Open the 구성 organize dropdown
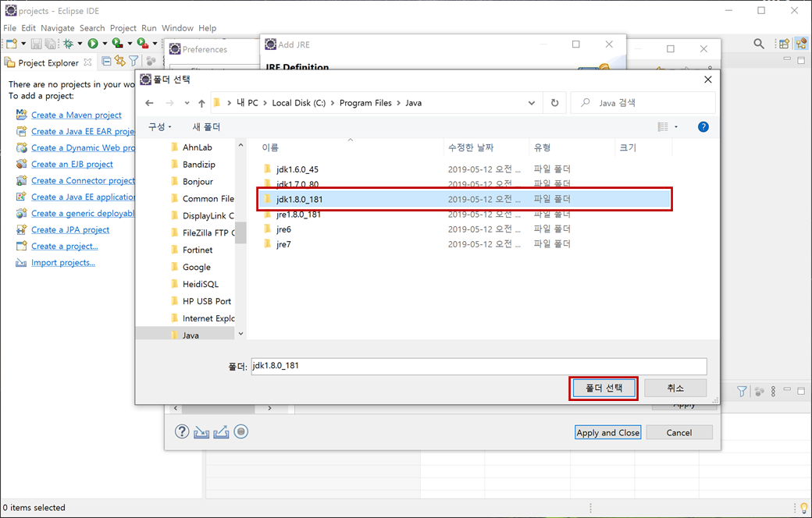812x518 pixels. (x=159, y=127)
